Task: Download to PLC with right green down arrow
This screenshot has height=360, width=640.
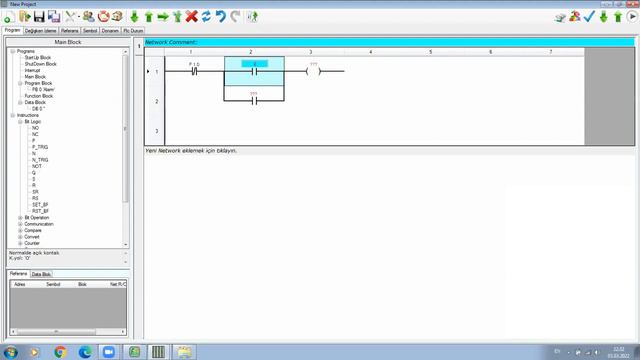Action: point(604,17)
